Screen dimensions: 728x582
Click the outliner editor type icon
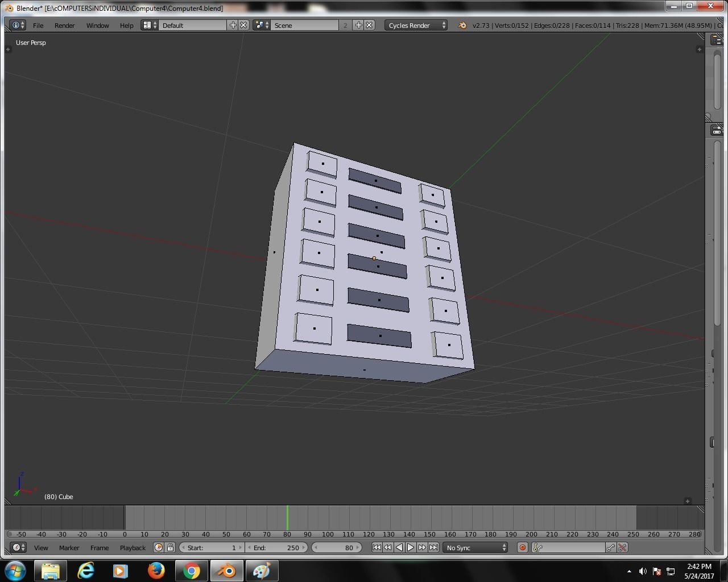717,39
